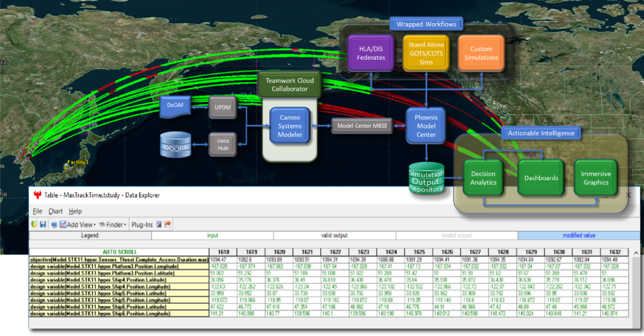Select column header 1632
644x336 pixels.
coord(614,252)
